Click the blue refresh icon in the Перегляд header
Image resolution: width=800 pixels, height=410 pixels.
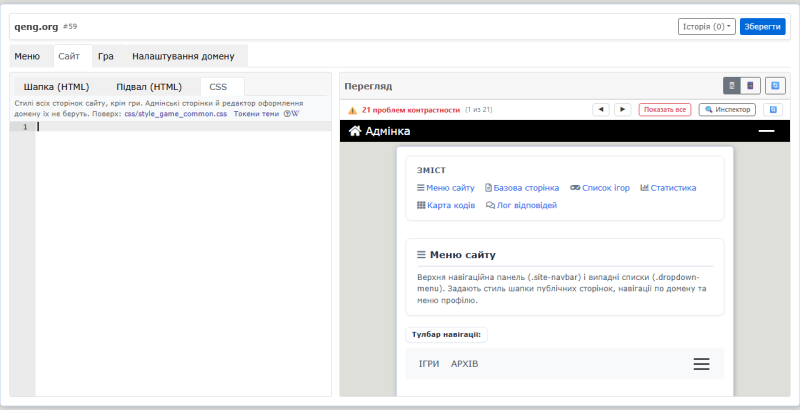pyautogui.click(x=775, y=86)
